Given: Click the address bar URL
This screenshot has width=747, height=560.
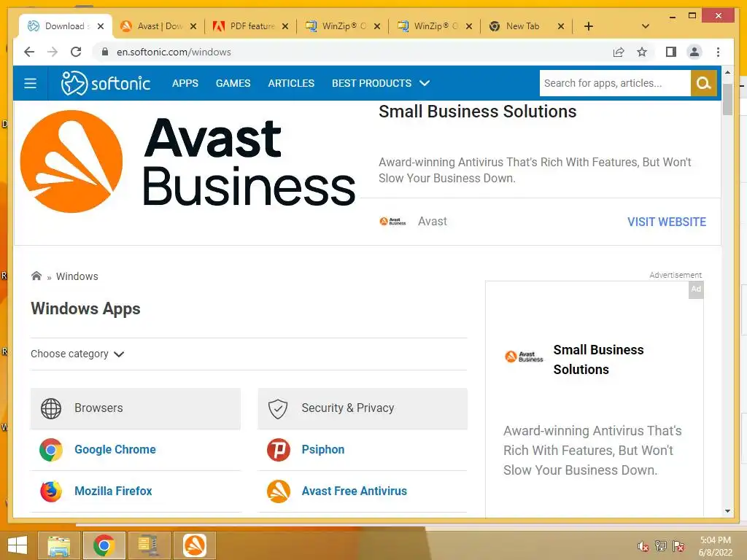Looking at the screenshot, I should click(174, 52).
